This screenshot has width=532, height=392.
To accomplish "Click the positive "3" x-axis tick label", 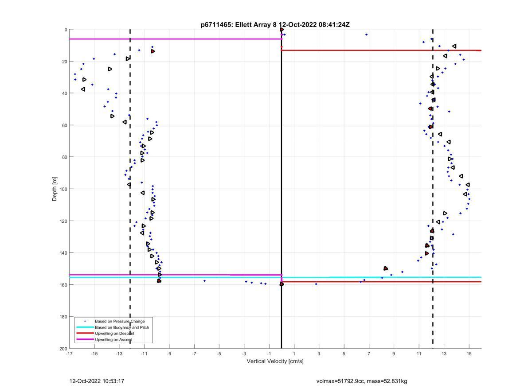I will click(x=319, y=353).
